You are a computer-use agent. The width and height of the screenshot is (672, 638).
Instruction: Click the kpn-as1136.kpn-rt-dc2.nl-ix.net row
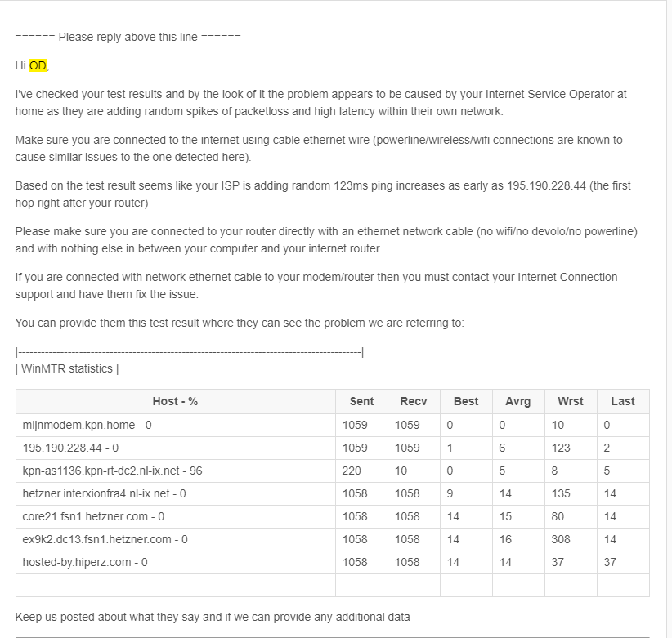tap(333, 471)
